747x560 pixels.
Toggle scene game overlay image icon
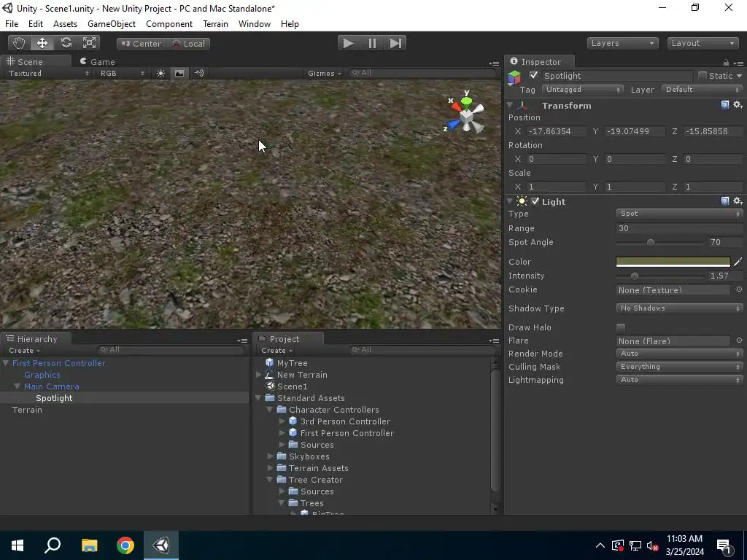tap(179, 73)
